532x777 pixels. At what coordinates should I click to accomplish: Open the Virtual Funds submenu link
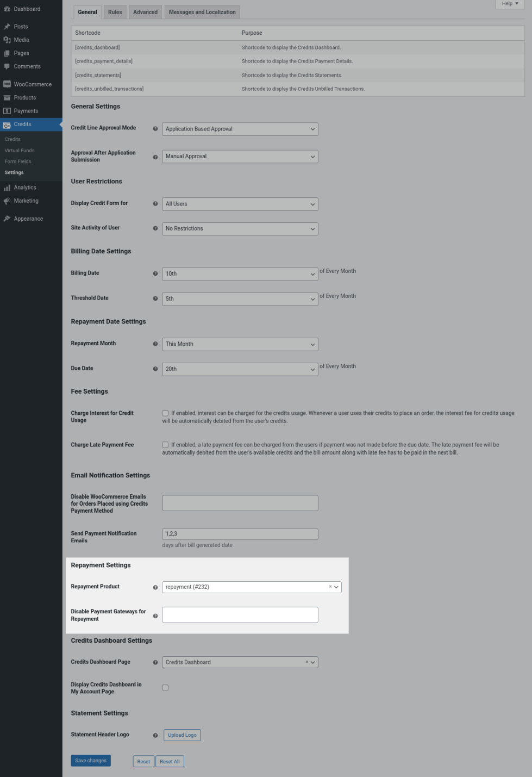20,151
